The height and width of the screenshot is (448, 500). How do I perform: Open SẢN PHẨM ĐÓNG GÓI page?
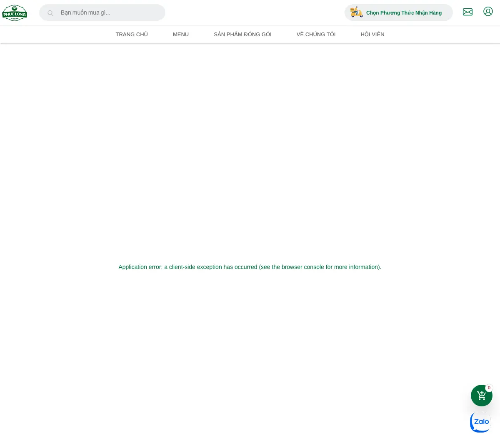242,34
